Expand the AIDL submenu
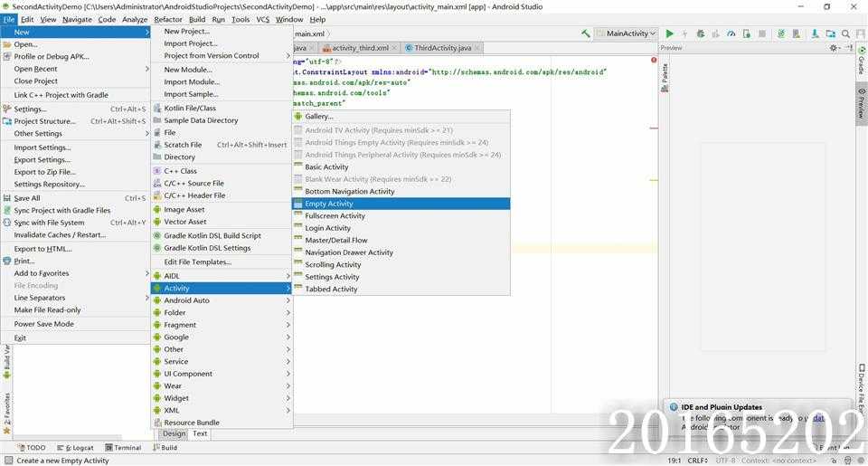 tap(222, 276)
